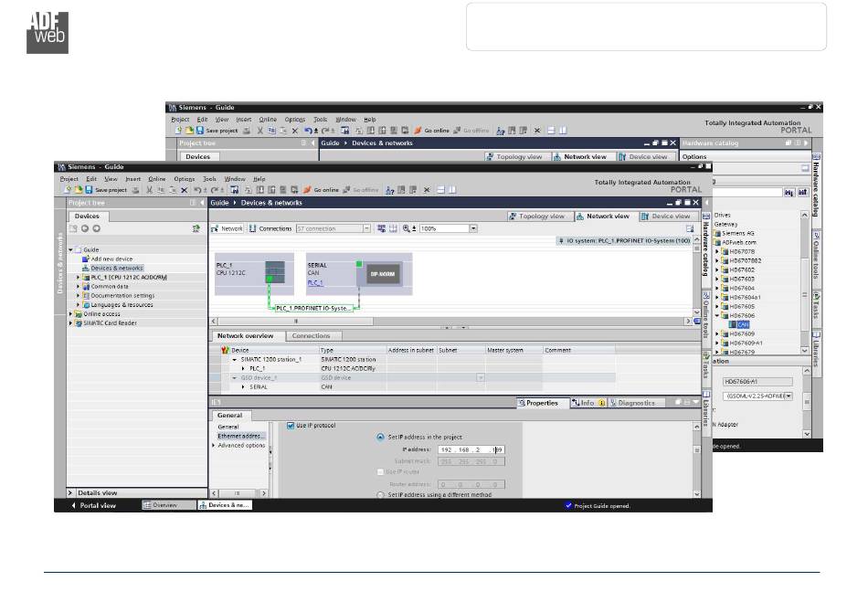Select the Set IP address in the project radio button
868x602 pixels.
380,438
